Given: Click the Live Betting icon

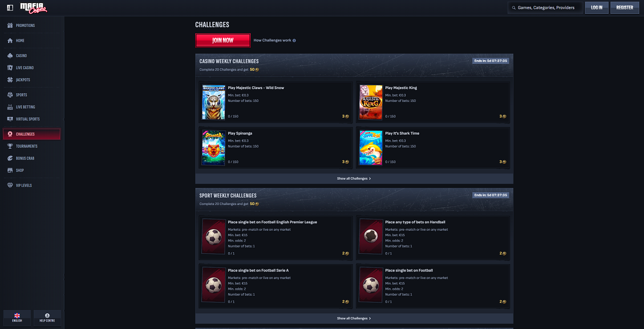Looking at the screenshot, I should (10, 107).
